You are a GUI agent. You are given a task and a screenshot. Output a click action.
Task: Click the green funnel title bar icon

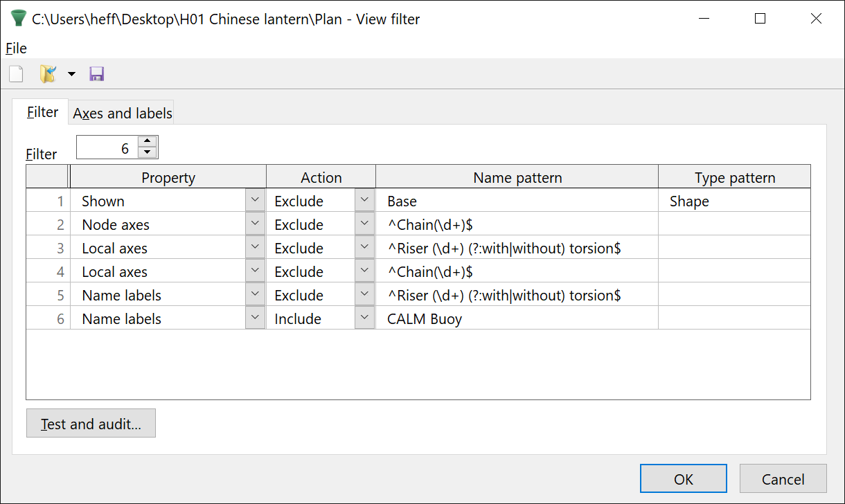click(x=19, y=19)
